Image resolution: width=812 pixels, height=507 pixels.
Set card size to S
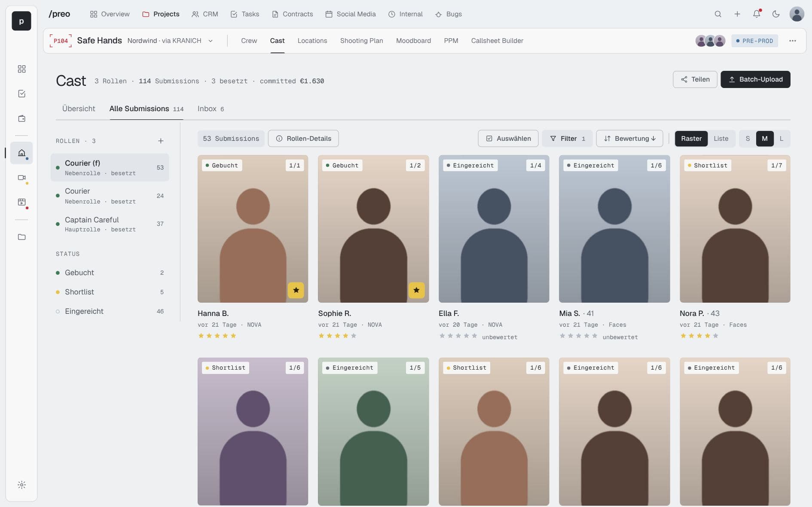click(x=748, y=139)
